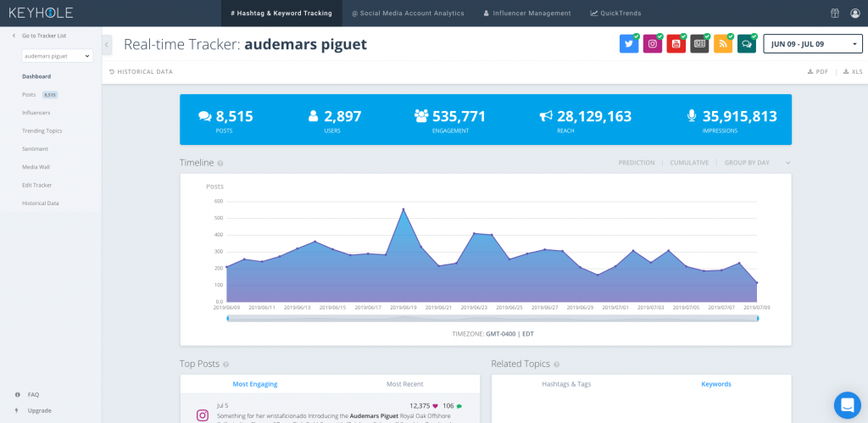Click the 35,915,813 IMPRESSIONS stat
The height and width of the screenshot is (423, 868).
click(732, 121)
